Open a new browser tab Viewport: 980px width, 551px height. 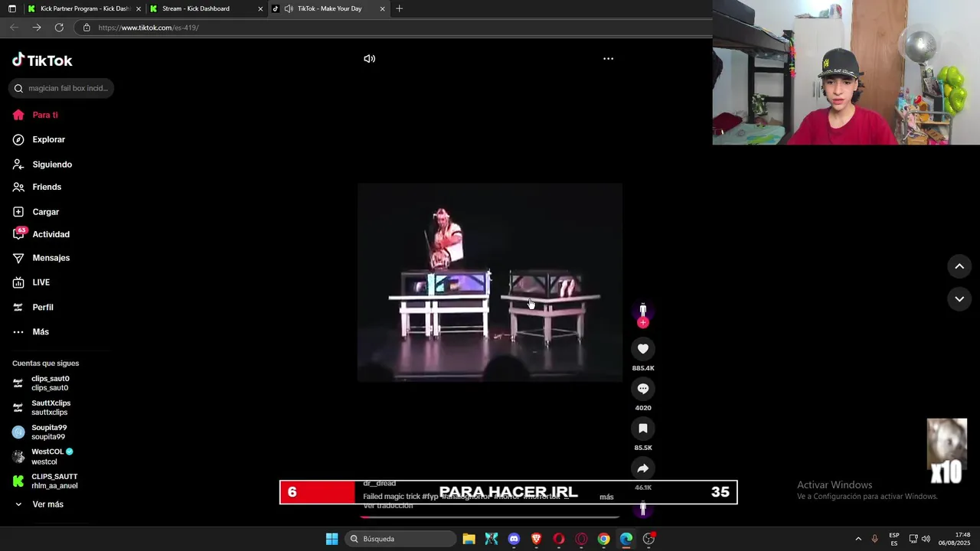point(399,8)
